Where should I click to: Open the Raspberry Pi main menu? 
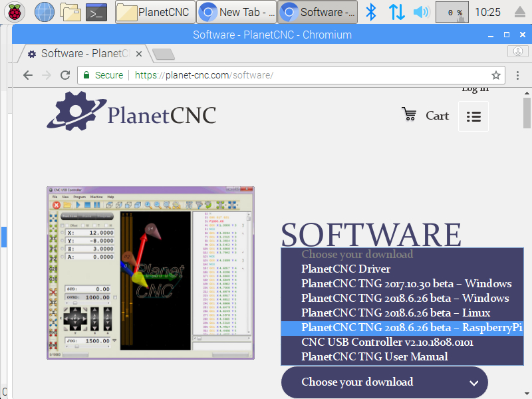coord(15,12)
